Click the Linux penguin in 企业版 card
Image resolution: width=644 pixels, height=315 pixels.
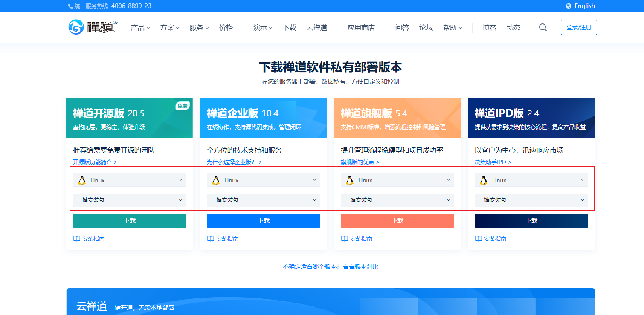216,180
